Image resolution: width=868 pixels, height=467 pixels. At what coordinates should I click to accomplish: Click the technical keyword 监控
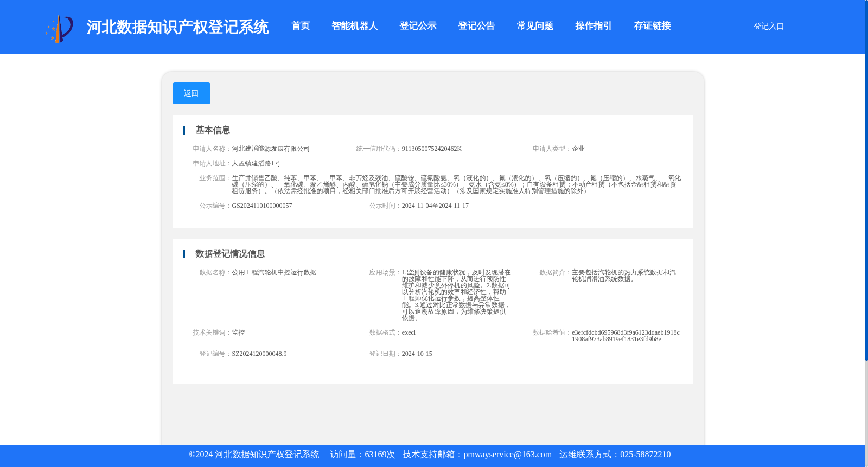point(238,332)
